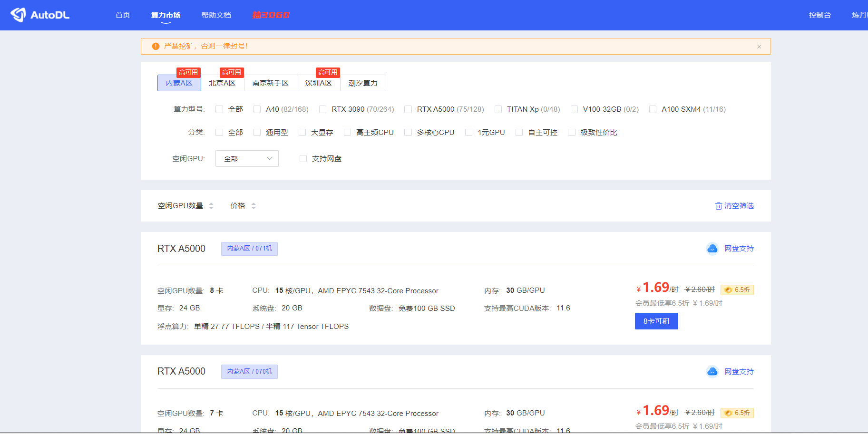Check the 大显存 category checkbox
Image resolution: width=868 pixels, height=434 pixels.
[x=302, y=133]
